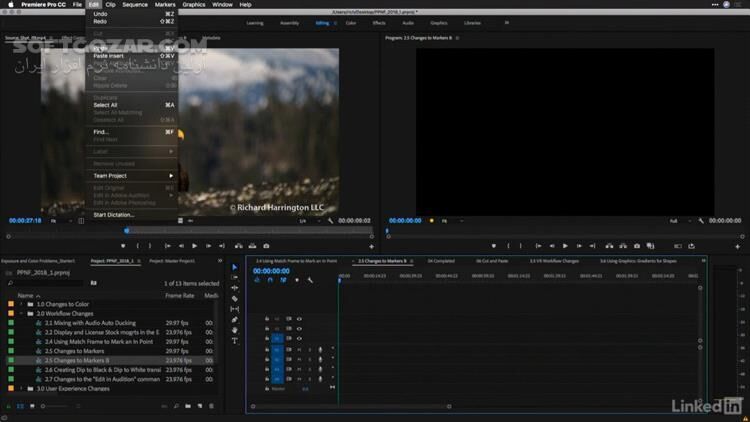
Task: Click Mark In bracket in Source monitor
Action: (138, 246)
